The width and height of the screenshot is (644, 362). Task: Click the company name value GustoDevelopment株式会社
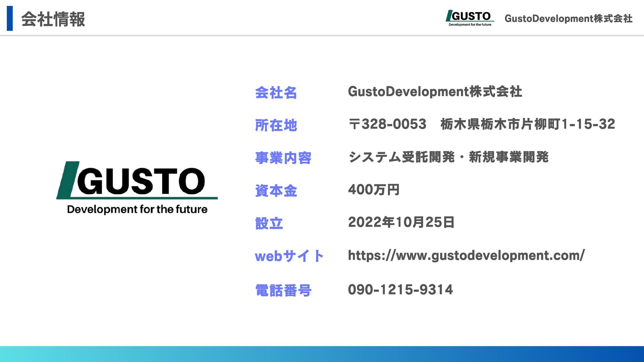click(435, 92)
